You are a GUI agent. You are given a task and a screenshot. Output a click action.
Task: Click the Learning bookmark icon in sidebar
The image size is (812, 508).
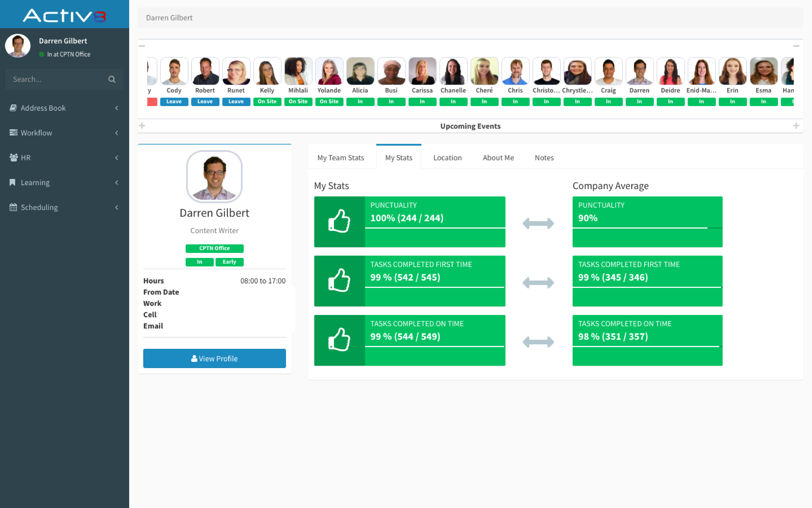click(12, 182)
